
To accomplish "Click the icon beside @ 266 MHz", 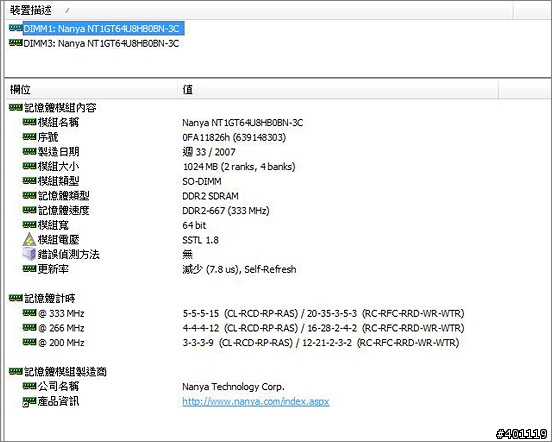I will 30,327.
